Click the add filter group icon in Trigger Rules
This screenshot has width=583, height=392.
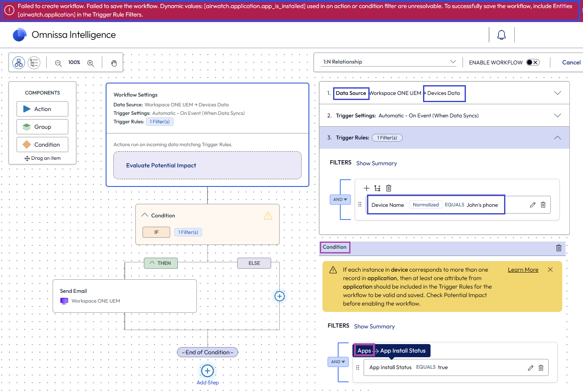[x=377, y=188]
